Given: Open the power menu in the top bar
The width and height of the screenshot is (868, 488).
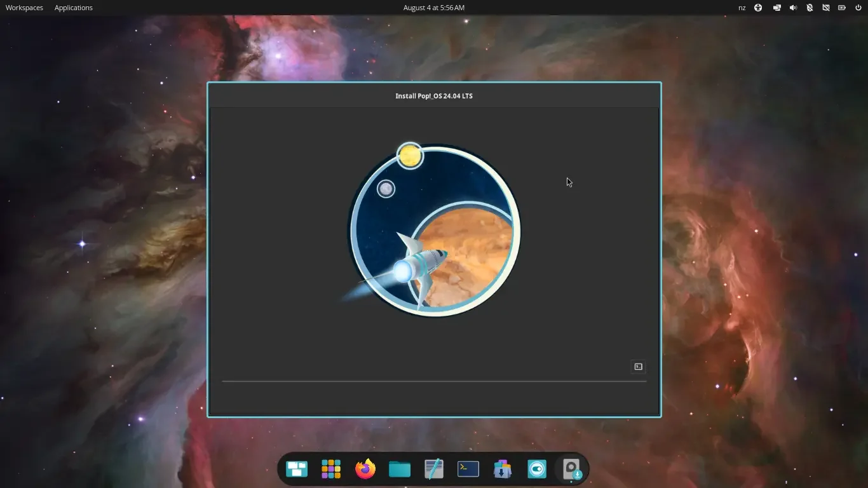Looking at the screenshot, I should (x=858, y=8).
